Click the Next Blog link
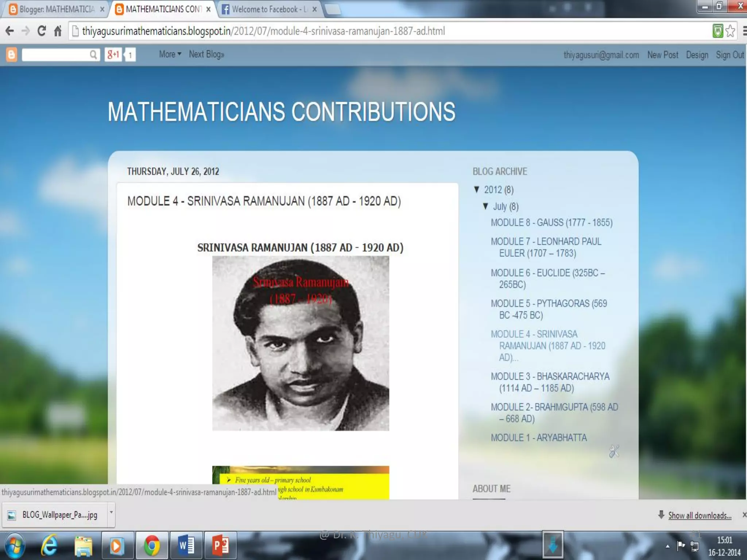Viewport: 747px width, 560px height. tap(206, 54)
